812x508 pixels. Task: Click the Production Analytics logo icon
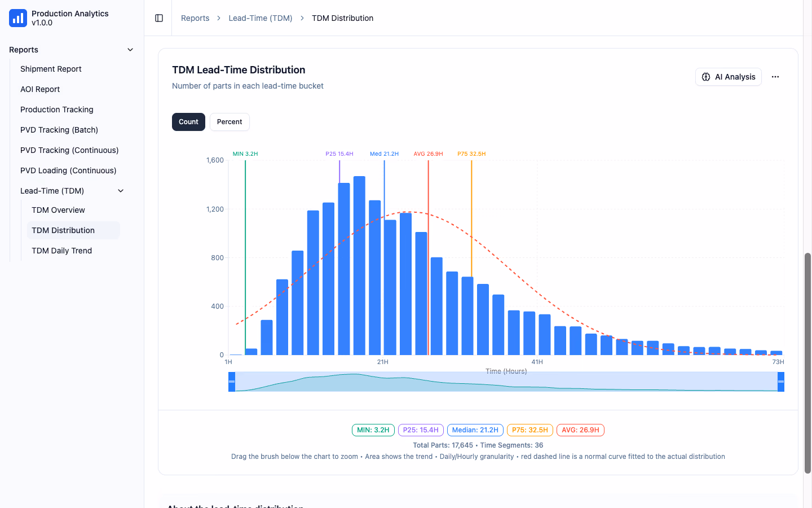tap(18, 18)
